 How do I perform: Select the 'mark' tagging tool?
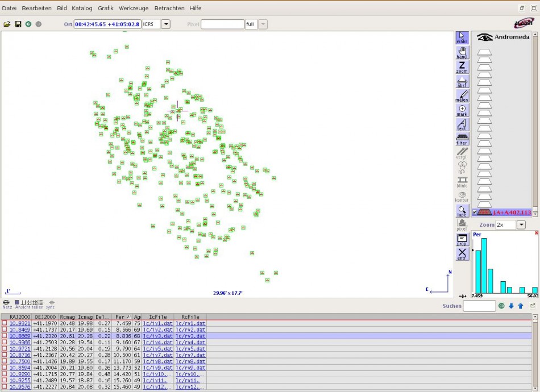pyautogui.click(x=462, y=110)
